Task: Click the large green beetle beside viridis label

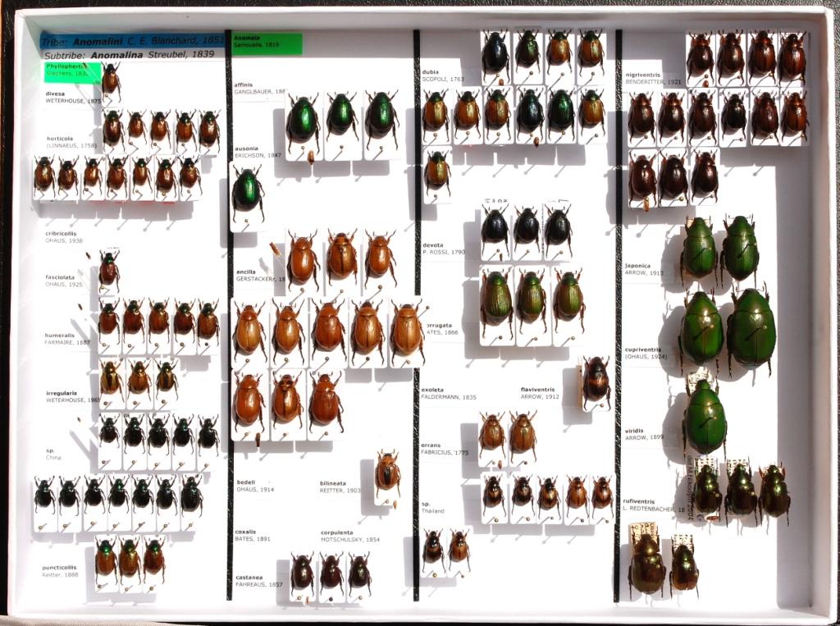Action: click(704, 417)
